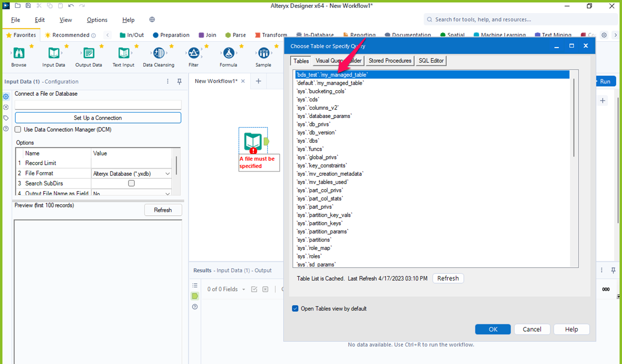Select the Text Input tool icon
622x364 pixels.
(124, 53)
